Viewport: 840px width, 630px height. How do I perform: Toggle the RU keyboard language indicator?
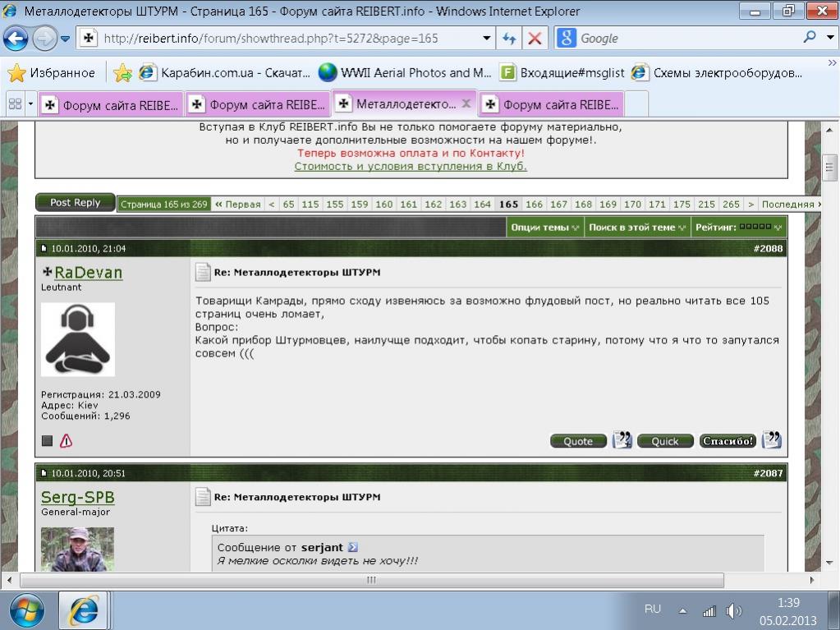[x=653, y=609]
